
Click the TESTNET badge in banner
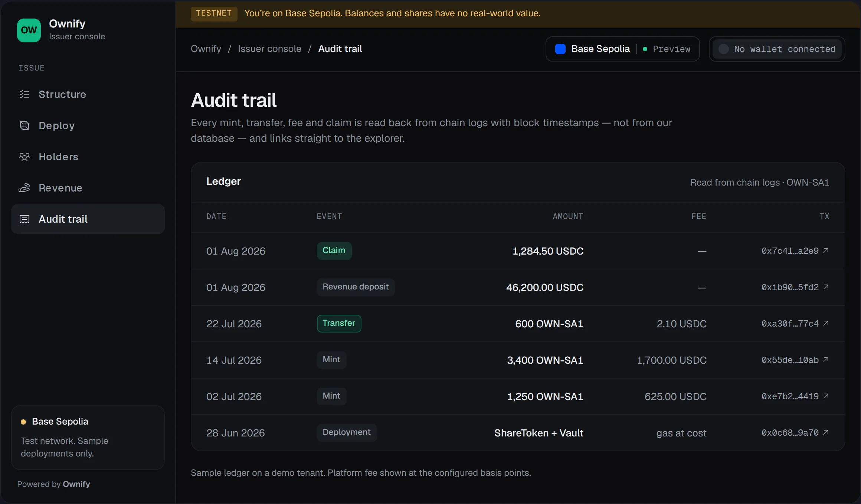pyautogui.click(x=214, y=13)
